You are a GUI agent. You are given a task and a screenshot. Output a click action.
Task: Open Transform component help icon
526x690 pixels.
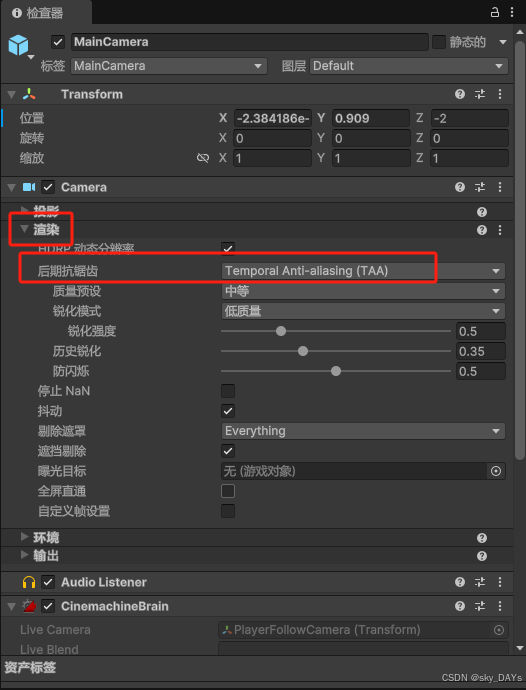(460, 94)
